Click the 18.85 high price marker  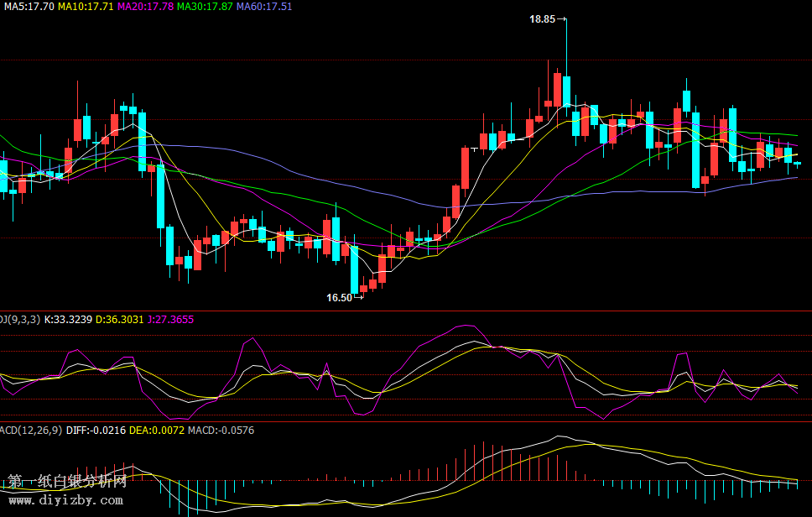543,18
